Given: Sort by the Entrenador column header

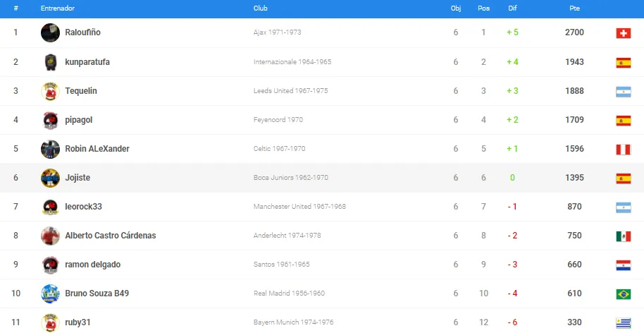Looking at the screenshot, I should tap(58, 8).
